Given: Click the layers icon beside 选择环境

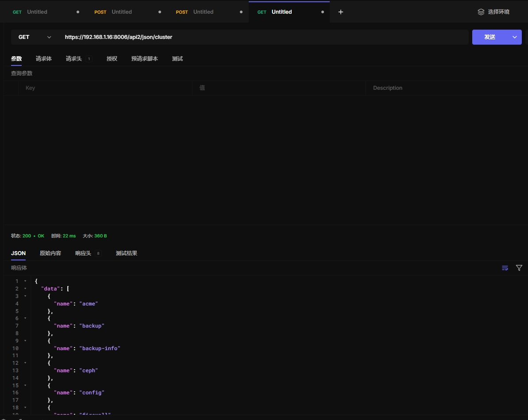Looking at the screenshot, I should coord(481,12).
